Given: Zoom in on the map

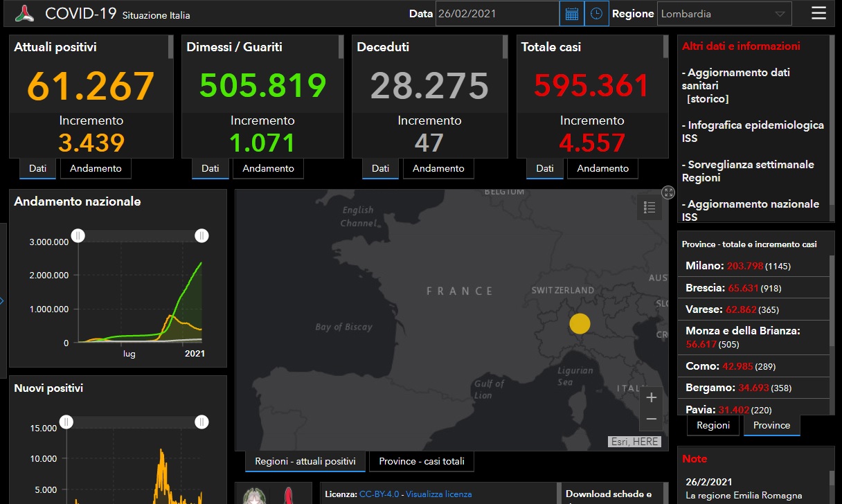Looking at the screenshot, I should click(651, 397).
